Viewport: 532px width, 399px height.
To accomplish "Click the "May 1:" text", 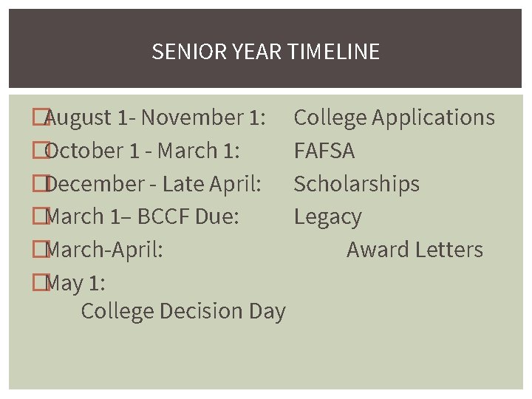I will coord(75,282).
